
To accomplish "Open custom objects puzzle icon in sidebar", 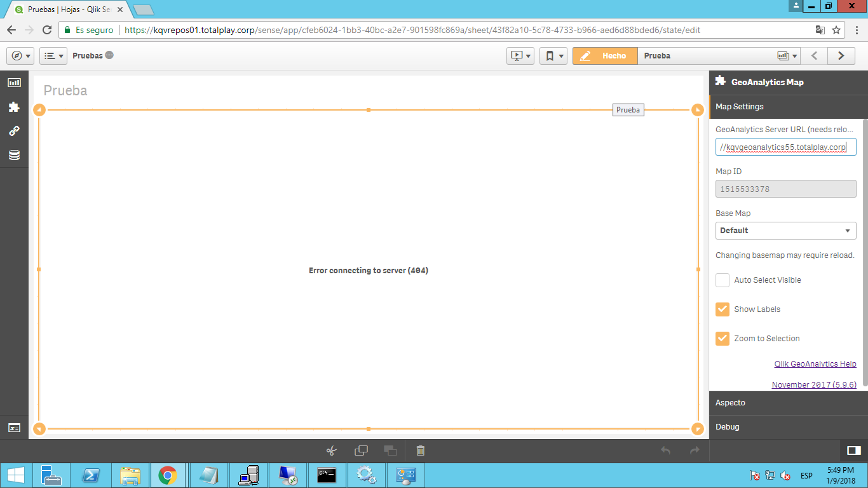I will point(14,107).
